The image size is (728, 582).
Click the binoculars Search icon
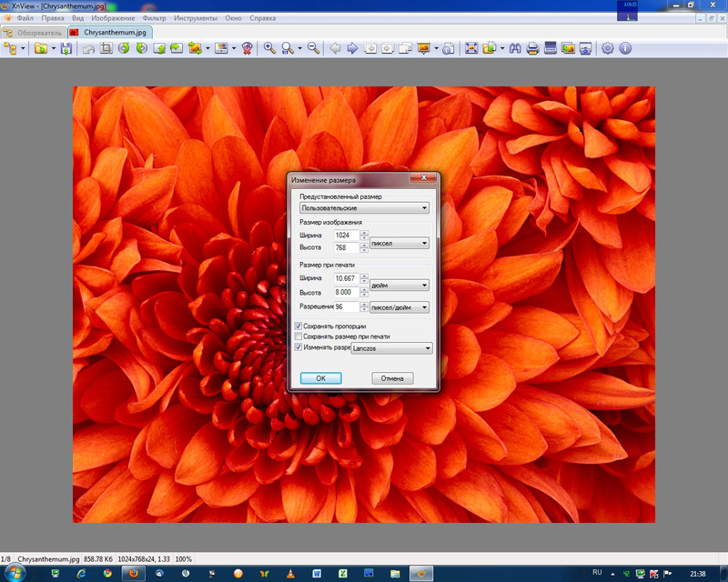(516, 48)
